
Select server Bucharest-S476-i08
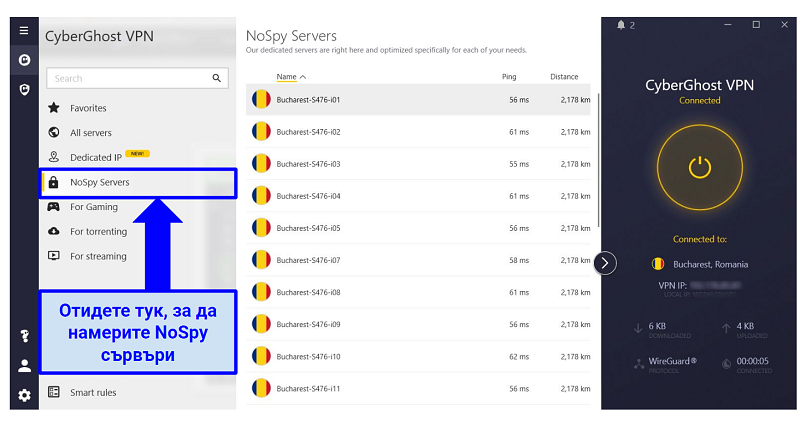point(418,292)
